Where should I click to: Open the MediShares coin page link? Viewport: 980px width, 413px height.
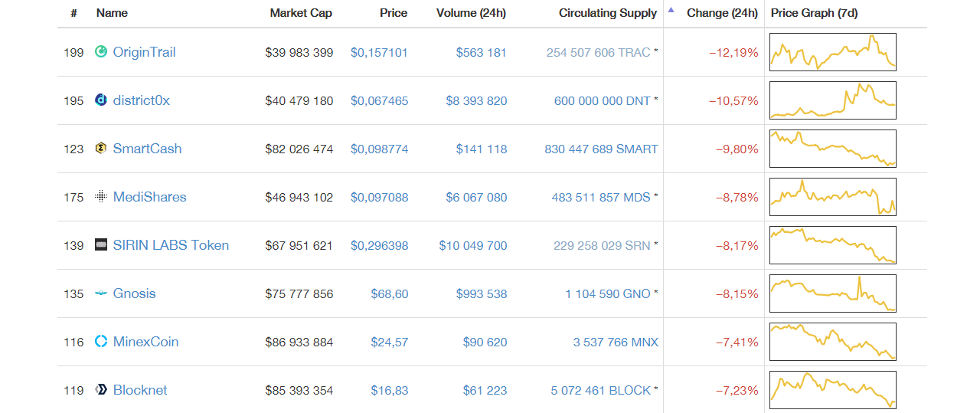click(x=149, y=197)
